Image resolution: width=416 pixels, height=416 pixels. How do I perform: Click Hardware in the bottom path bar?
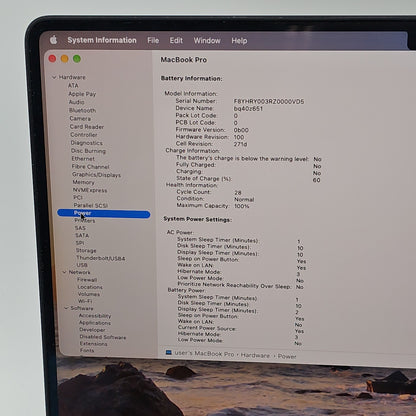255,355
